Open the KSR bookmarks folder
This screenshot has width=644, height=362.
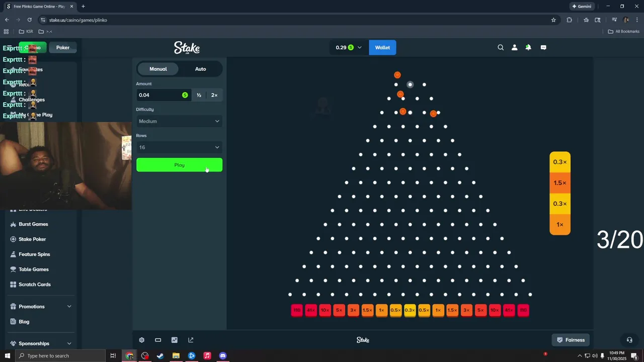point(26,31)
